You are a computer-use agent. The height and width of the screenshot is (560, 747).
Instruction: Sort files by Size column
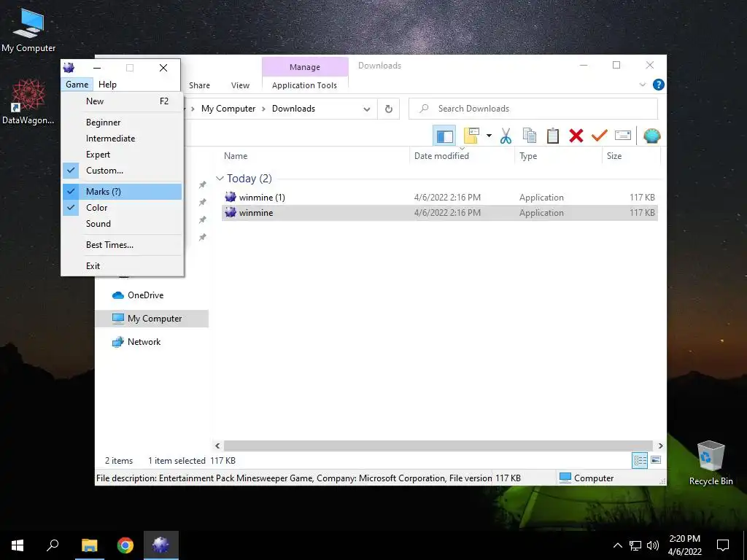pyautogui.click(x=614, y=156)
